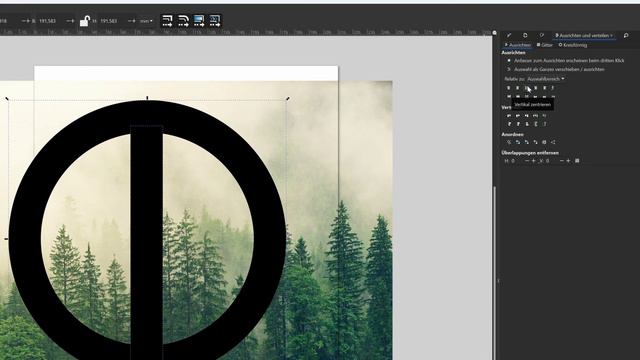Exchange positions of objects clockwise rotation
This screenshot has height=360, width=640.
pyautogui.click(x=536, y=142)
